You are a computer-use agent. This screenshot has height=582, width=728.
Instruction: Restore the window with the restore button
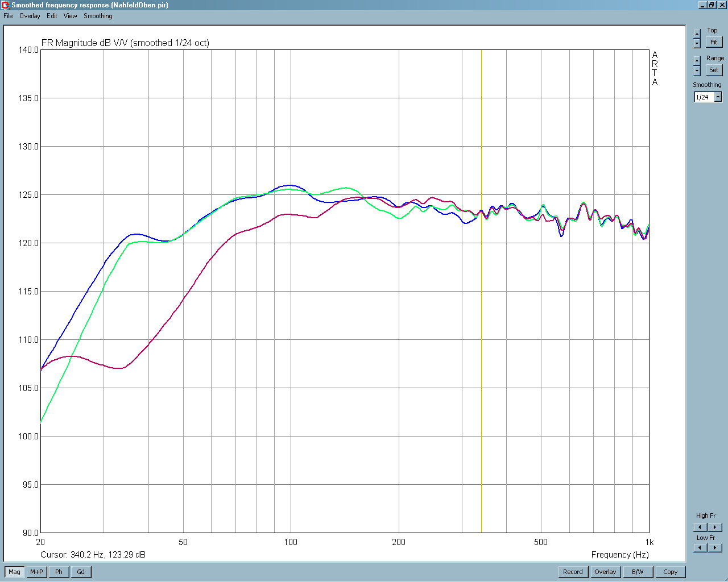click(712, 5)
